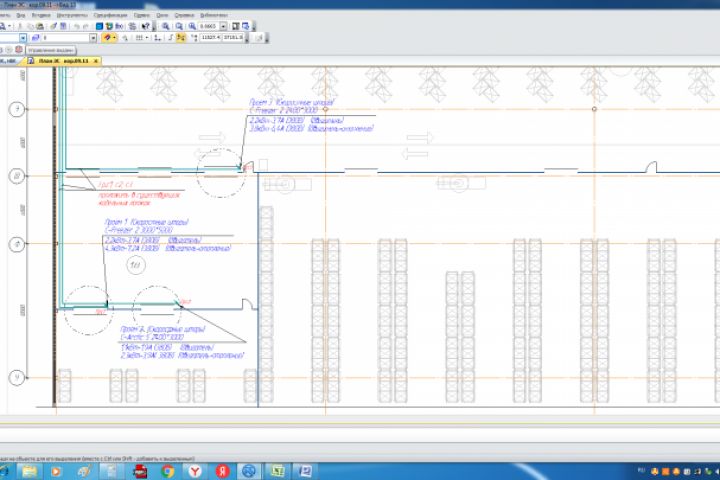Viewport: 720px width, 480px height.
Task: Switch to the KOMPAS taskbar icon
Action: 249,471
